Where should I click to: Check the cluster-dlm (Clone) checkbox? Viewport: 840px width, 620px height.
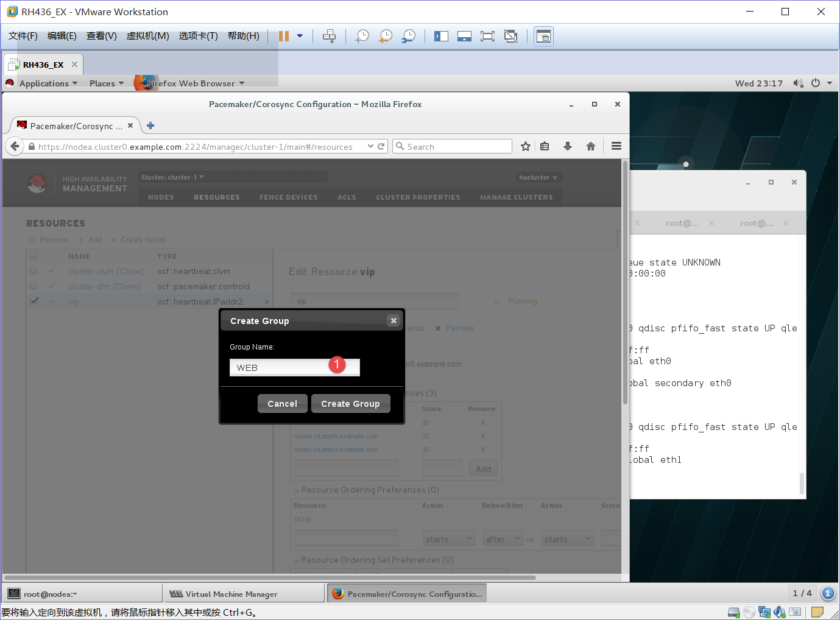(34, 286)
